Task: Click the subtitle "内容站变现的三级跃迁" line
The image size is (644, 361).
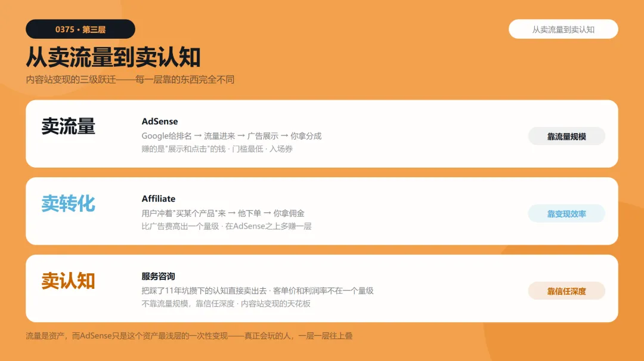Action: (x=130, y=79)
